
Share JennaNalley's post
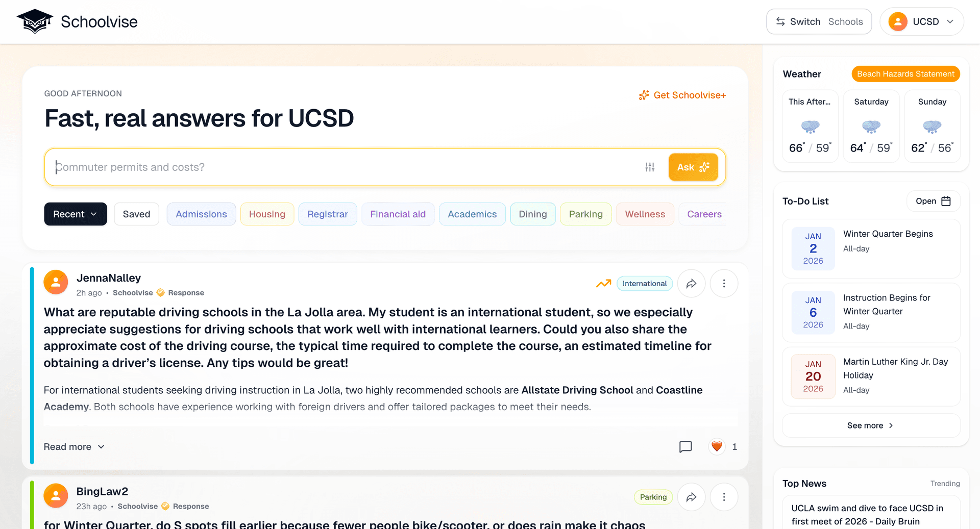pos(691,284)
